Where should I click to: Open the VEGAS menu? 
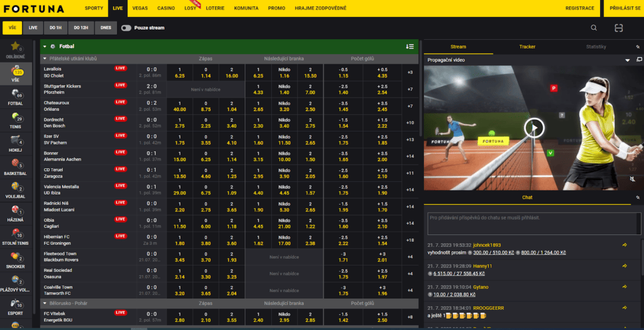pyautogui.click(x=139, y=8)
